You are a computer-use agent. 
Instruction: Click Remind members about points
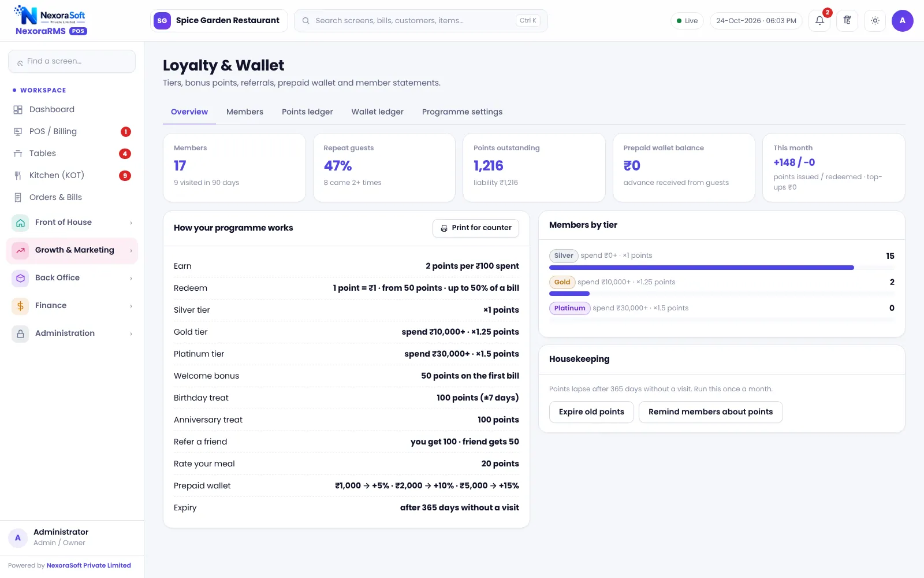point(710,412)
